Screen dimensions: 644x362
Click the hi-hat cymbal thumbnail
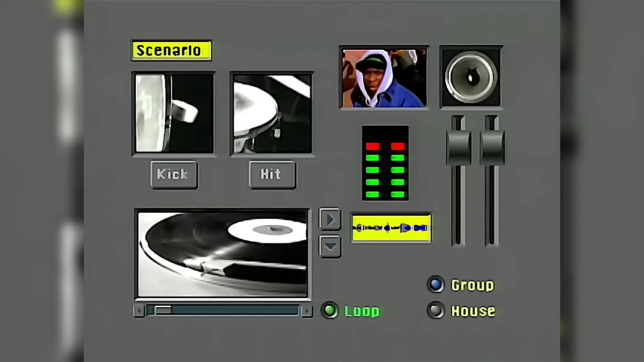pos(272,113)
